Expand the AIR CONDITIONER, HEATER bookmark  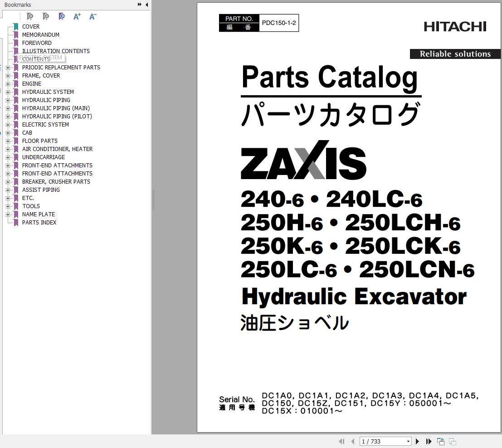[x=8, y=149]
